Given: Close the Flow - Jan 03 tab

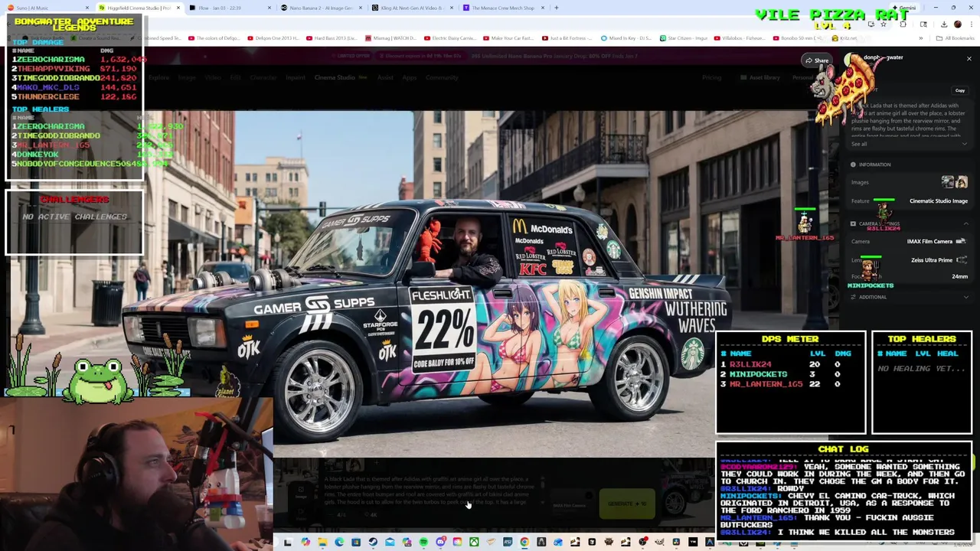Looking at the screenshot, I should pyautogui.click(x=269, y=8).
